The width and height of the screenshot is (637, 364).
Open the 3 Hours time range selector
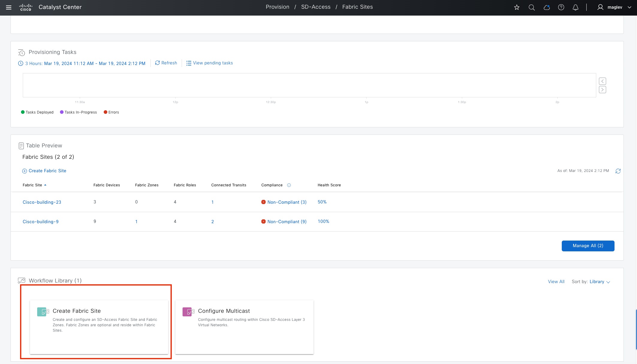tap(82, 64)
